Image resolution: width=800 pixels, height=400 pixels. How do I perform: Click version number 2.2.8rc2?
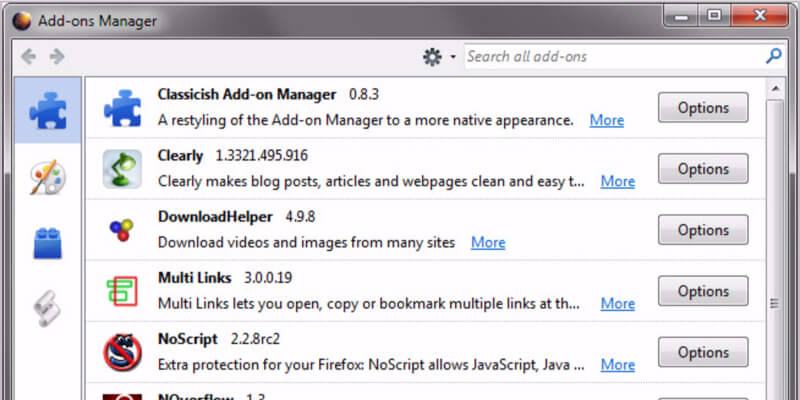point(255,340)
